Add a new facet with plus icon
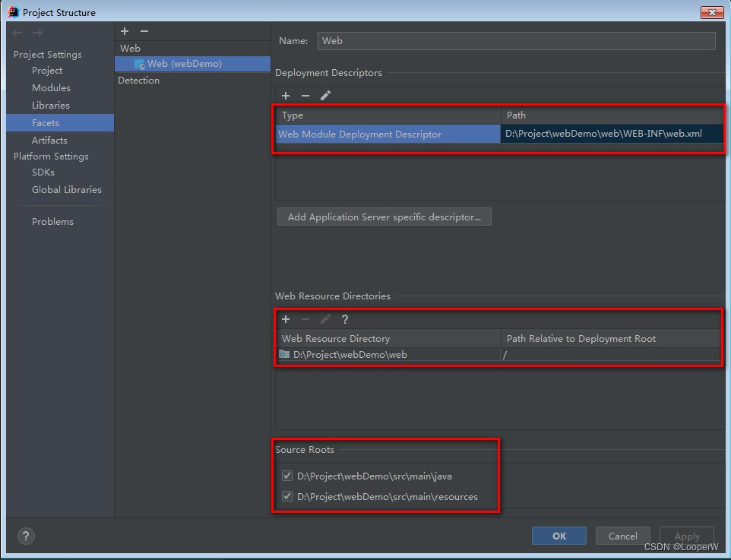The image size is (731, 560). (125, 31)
